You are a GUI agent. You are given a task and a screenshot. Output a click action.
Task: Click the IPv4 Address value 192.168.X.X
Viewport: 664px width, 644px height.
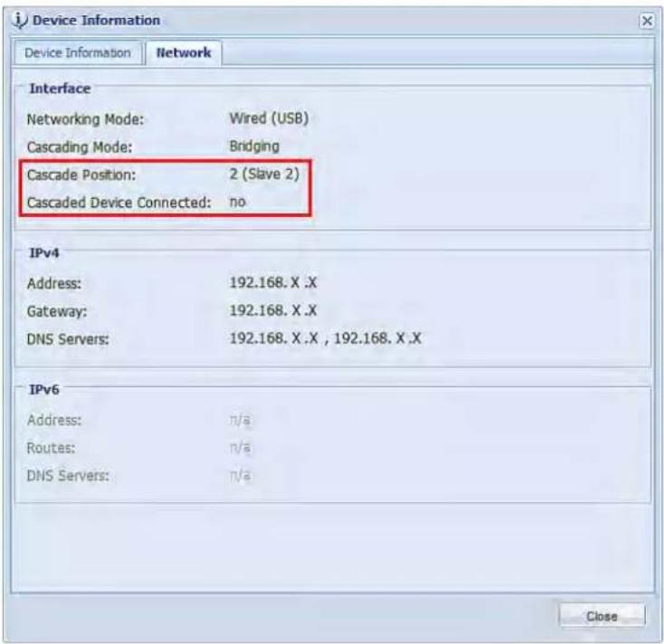[273, 282]
